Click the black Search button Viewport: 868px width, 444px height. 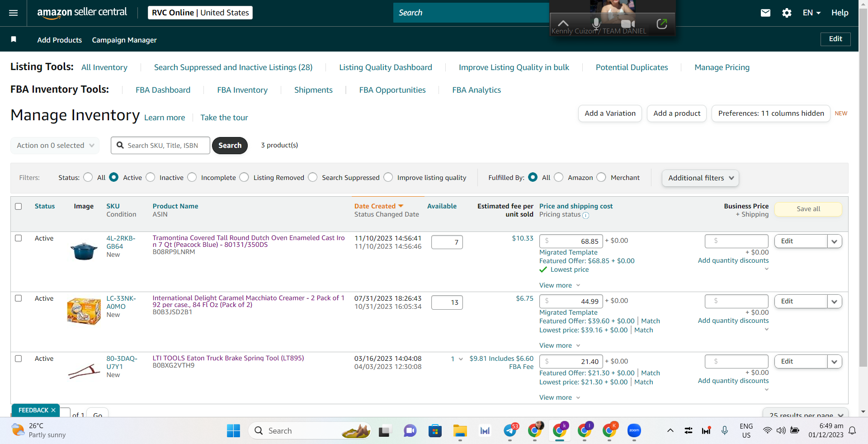click(230, 145)
